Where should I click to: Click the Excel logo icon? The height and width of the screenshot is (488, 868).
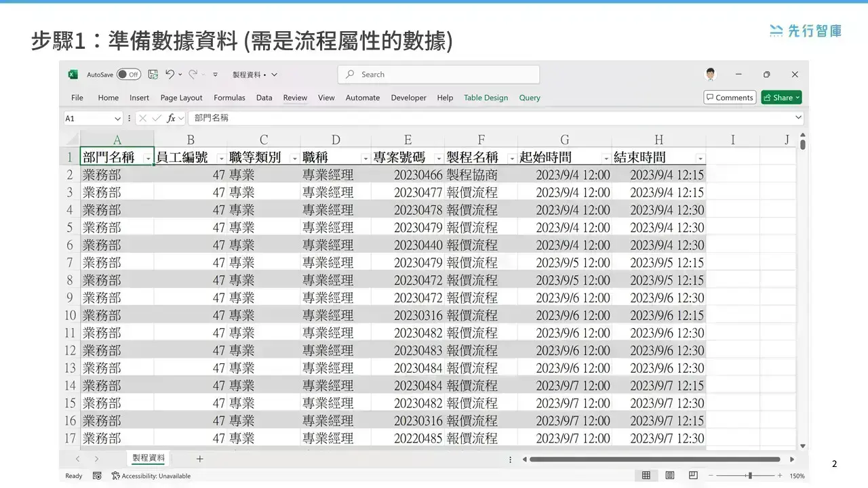tap(73, 75)
